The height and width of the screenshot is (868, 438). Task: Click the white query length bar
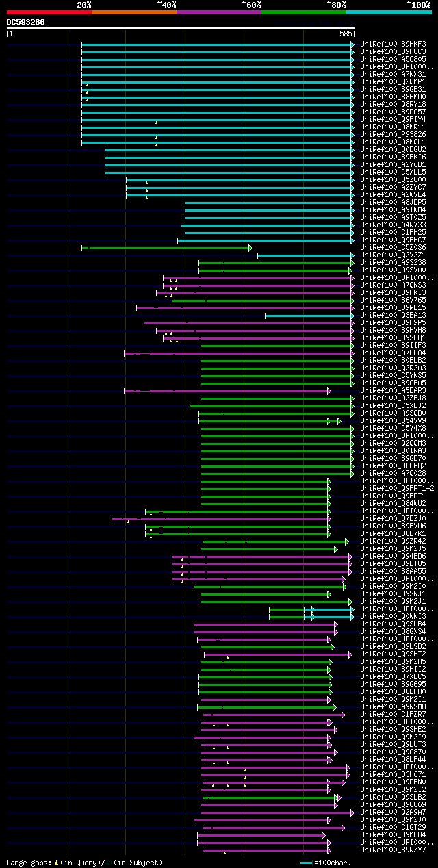(x=181, y=28)
